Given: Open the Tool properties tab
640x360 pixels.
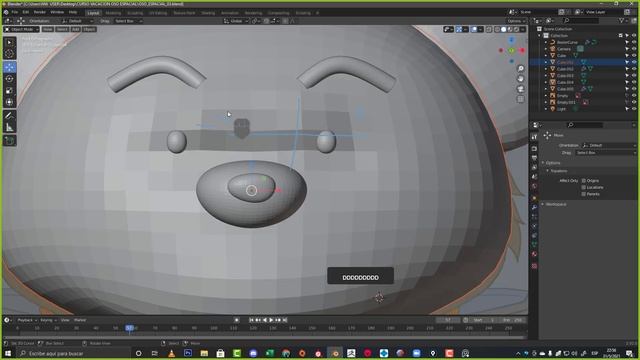Looking at the screenshot, I should (534, 138).
